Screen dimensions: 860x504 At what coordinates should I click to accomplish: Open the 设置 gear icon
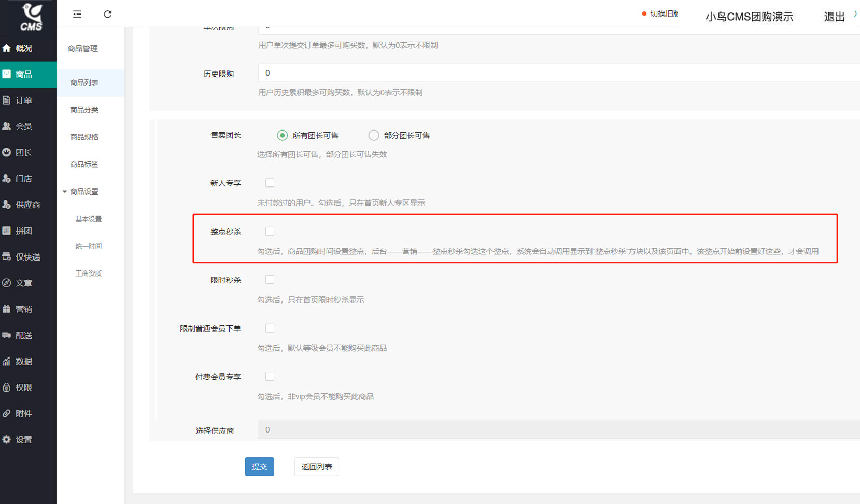pyautogui.click(x=7, y=440)
